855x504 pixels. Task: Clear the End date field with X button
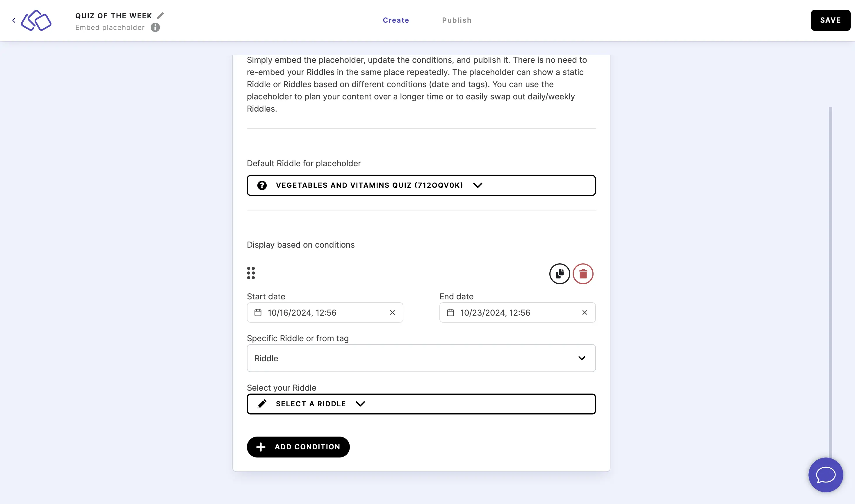(585, 312)
